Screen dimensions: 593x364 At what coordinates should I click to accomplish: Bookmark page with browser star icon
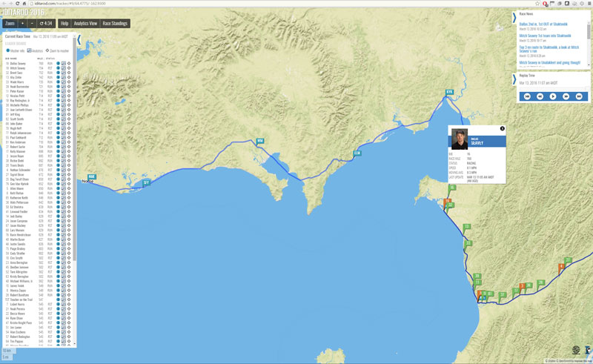click(x=537, y=4)
